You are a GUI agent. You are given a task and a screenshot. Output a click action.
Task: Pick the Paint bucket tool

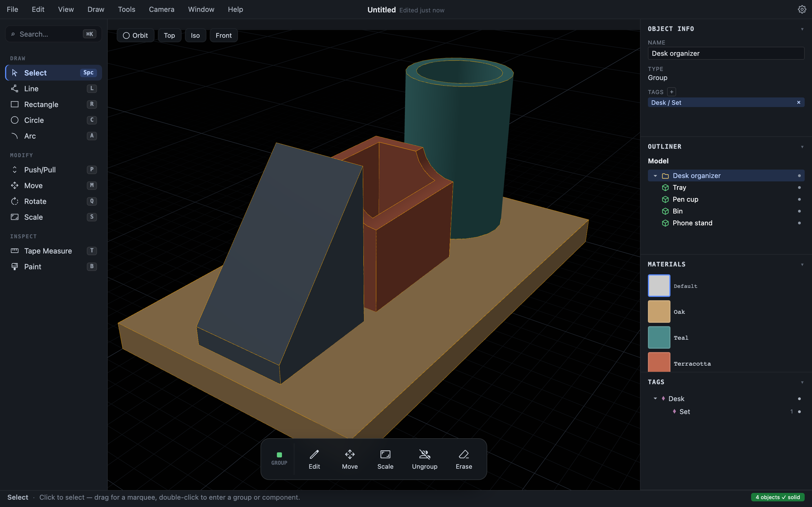tap(54, 266)
